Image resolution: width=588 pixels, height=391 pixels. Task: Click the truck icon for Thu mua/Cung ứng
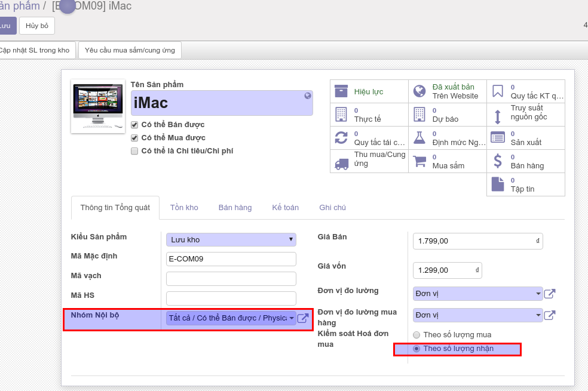(x=341, y=164)
